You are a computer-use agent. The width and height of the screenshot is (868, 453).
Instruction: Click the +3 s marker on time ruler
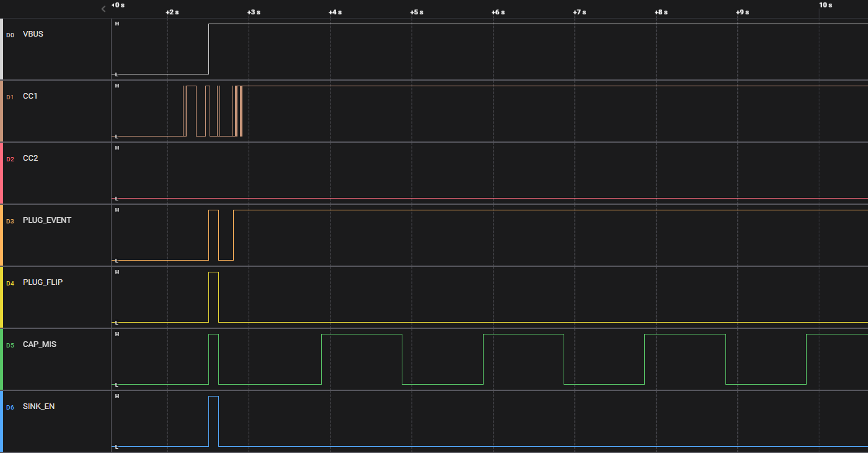click(254, 12)
